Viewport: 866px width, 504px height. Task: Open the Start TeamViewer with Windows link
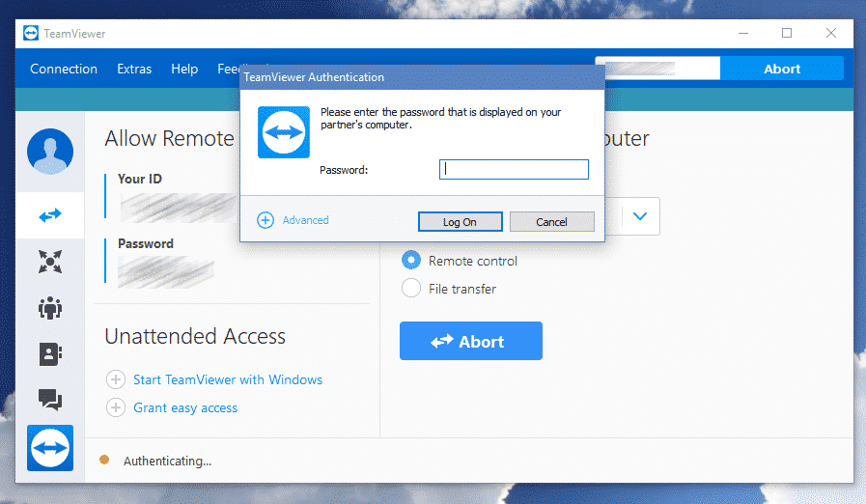[228, 379]
